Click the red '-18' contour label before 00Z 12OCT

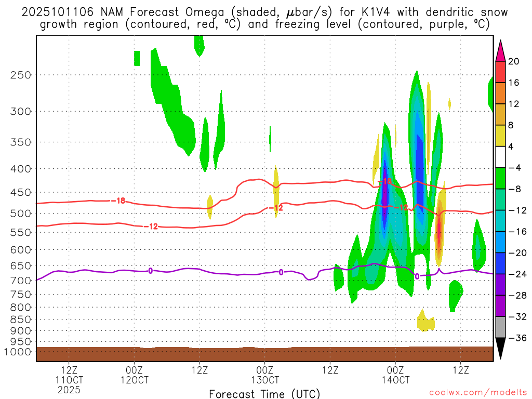(x=118, y=201)
